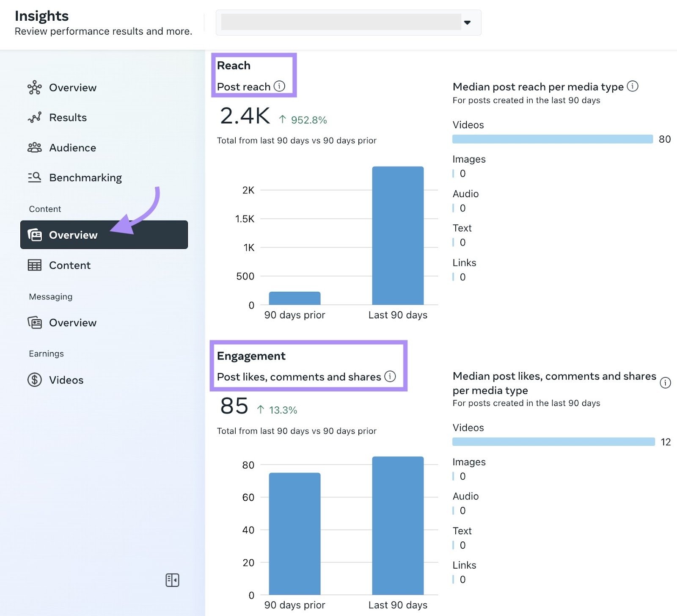Open the page selector dropdown at the top

pyautogui.click(x=468, y=22)
